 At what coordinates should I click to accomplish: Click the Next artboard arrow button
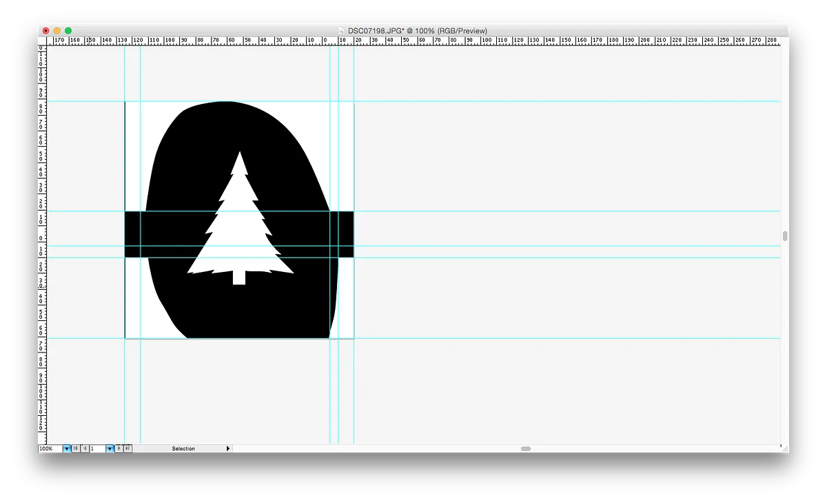tap(119, 448)
